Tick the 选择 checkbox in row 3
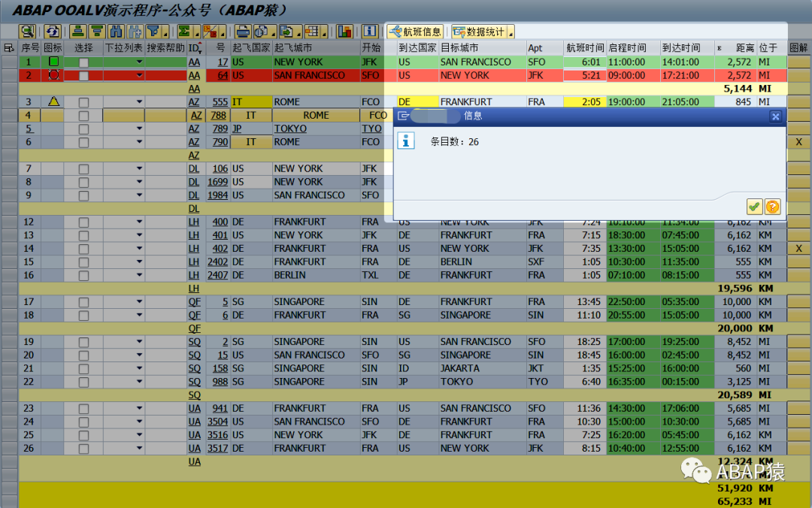Screen dimensions: 812x508 83,102
